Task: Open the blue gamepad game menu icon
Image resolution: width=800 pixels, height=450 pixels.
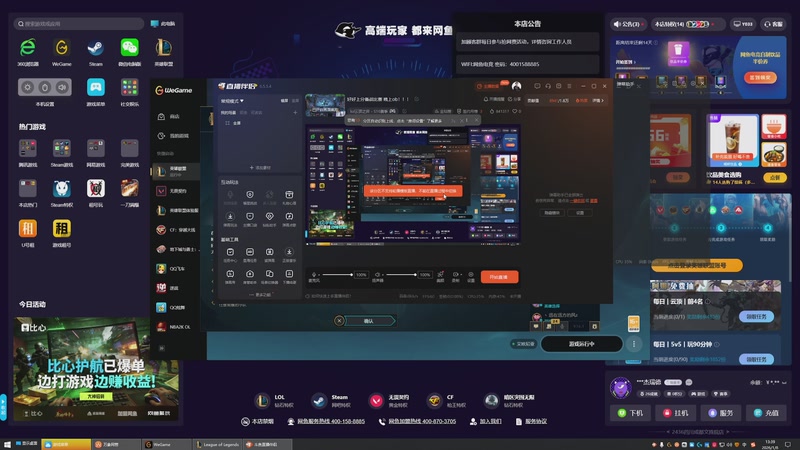Action: tap(95, 87)
